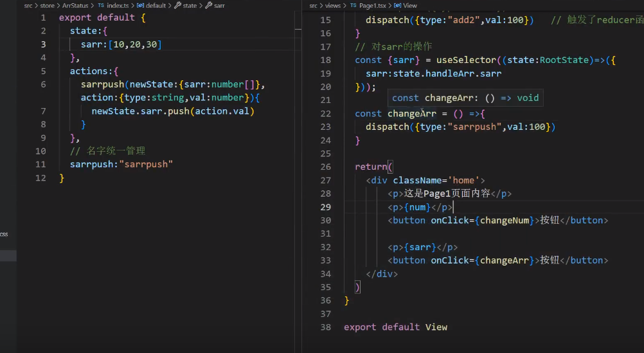Click the comment '// 名字统一管理'

(107, 151)
